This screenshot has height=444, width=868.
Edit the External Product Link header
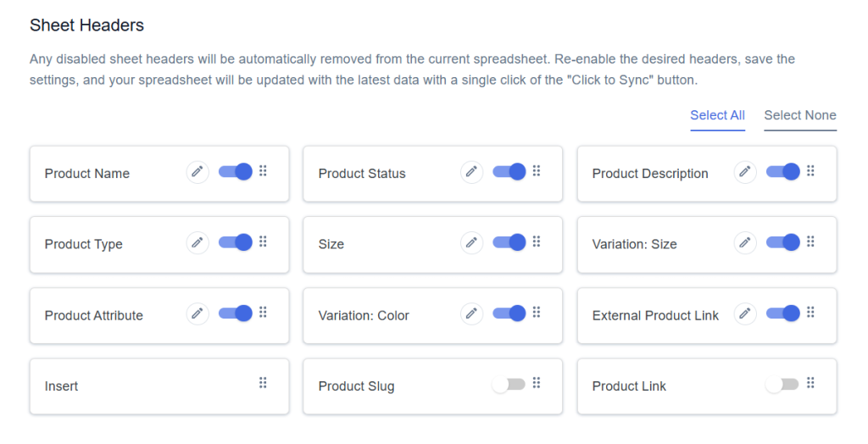pos(745,314)
